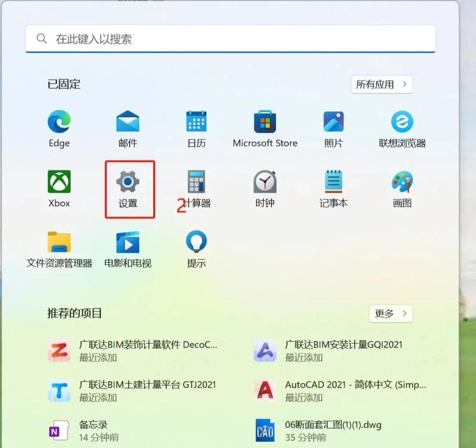The image size is (476, 448).
Task: Open 广联达BIM装饰计量软件 DecoC recommended item
Action: pyautogui.click(x=133, y=350)
